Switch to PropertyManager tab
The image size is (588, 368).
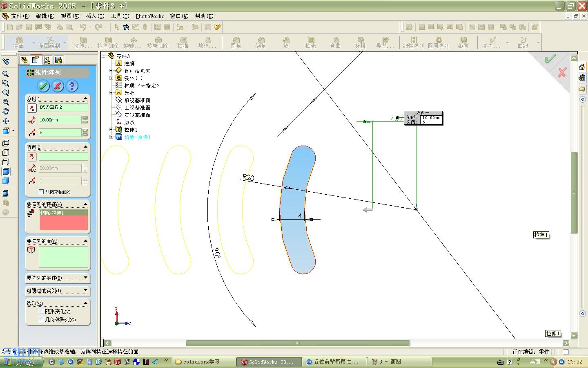coord(36,60)
